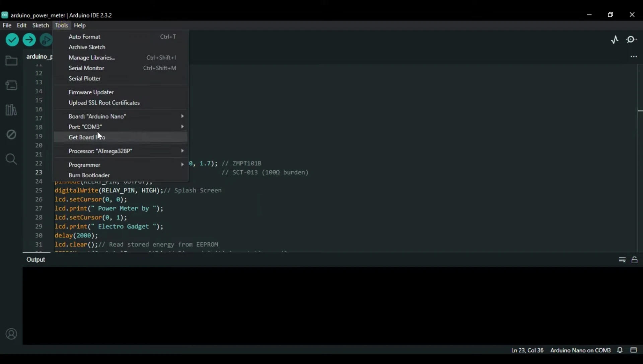The image size is (643, 364).
Task: Click the delay(2000) code line
Action: tap(76, 236)
